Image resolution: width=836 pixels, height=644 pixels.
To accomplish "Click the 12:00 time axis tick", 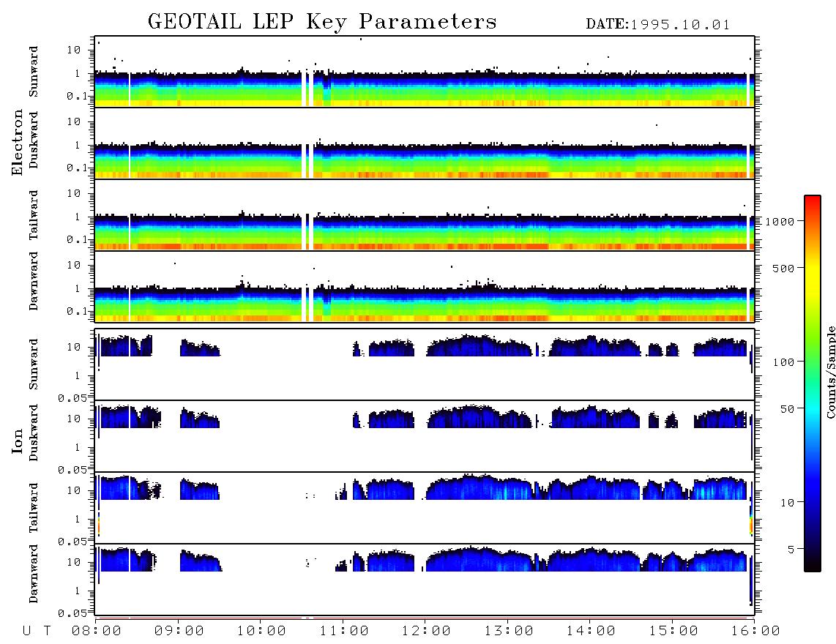I will (x=426, y=632).
